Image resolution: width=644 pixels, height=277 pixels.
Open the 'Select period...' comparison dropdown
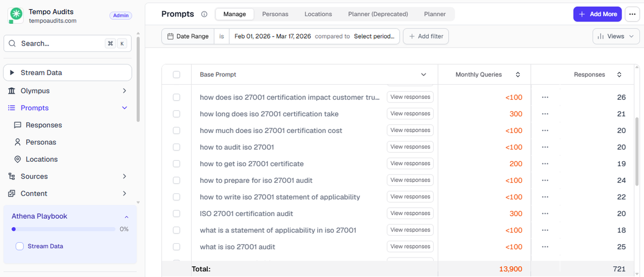[x=375, y=36]
